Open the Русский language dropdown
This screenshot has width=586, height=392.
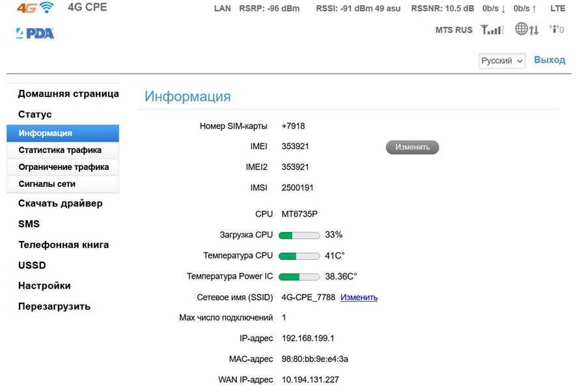pyautogui.click(x=502, y=61)
